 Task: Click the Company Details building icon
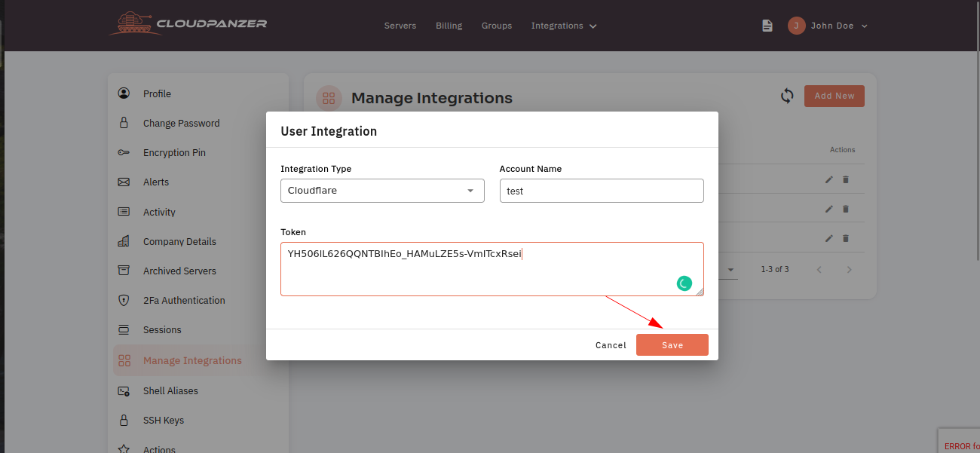click(x=124, y=241)
